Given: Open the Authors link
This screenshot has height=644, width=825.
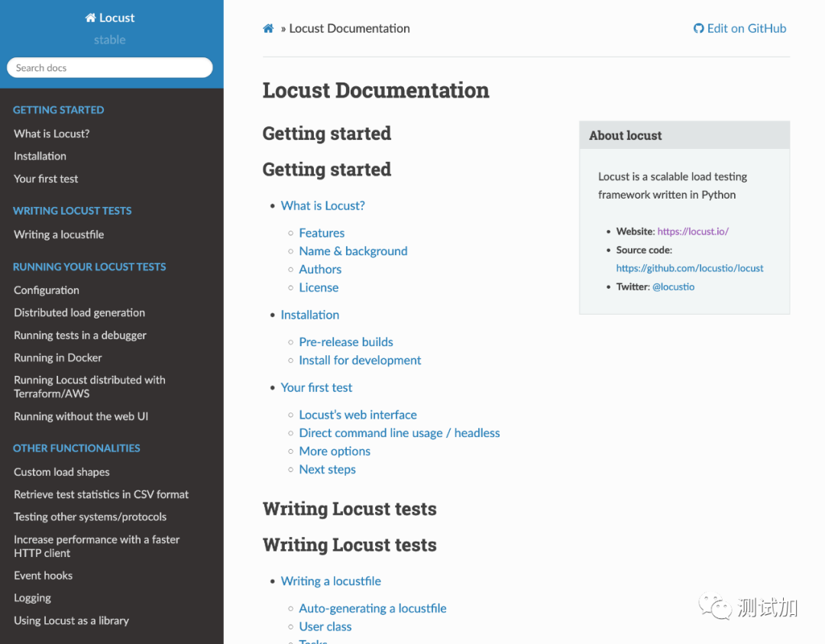Looking at the screenshot, I should 320,270.
